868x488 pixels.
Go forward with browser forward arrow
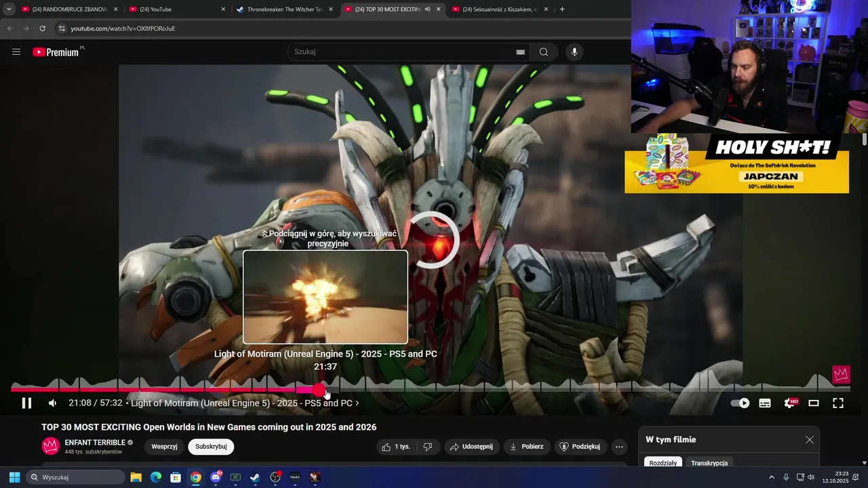(26, 28)
